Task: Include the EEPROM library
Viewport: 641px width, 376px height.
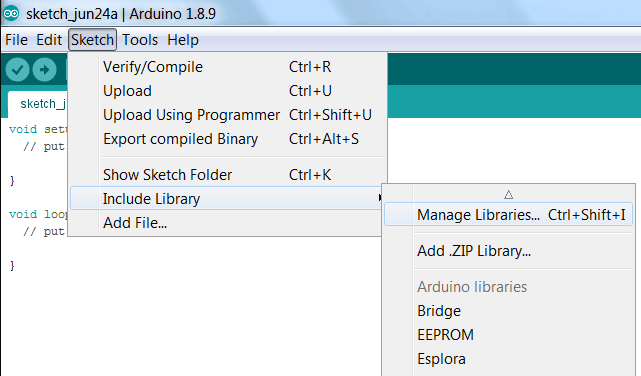Action: [x=508, y=335]
